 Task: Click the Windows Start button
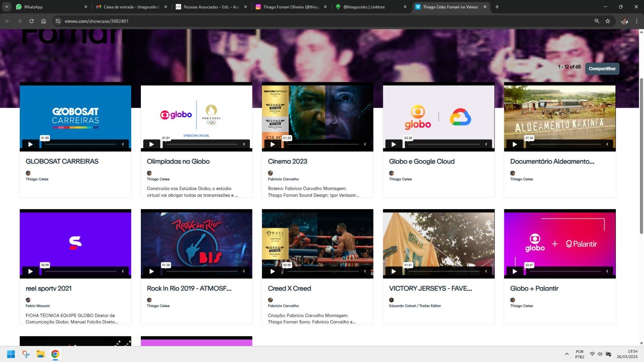point(11,354)
